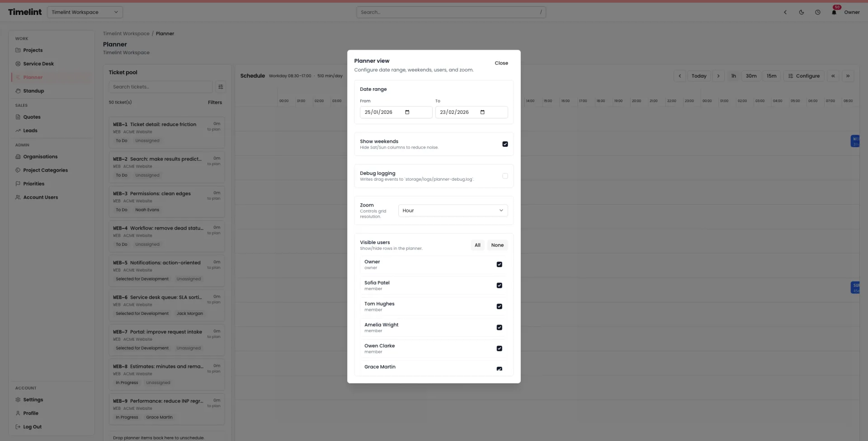Close the Planner view dialog
The height and width of the screenshot is (441, 868).
point(501,63)
